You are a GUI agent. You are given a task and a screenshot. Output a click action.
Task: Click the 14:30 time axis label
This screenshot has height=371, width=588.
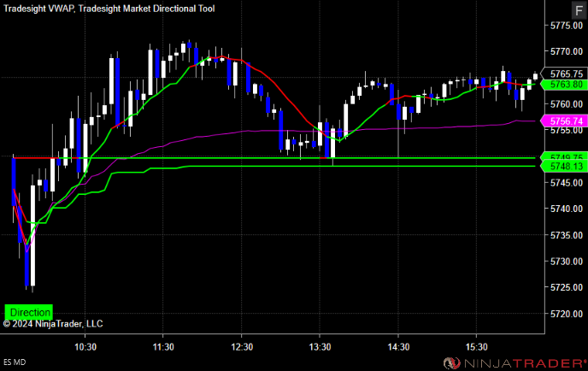pyautogui.click(x=398, y=347)
